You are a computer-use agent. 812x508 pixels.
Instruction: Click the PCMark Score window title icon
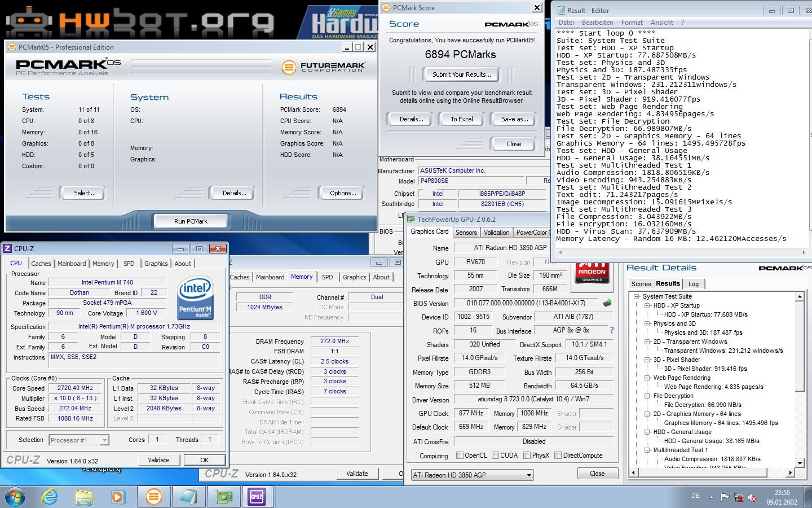pos(386,7)
